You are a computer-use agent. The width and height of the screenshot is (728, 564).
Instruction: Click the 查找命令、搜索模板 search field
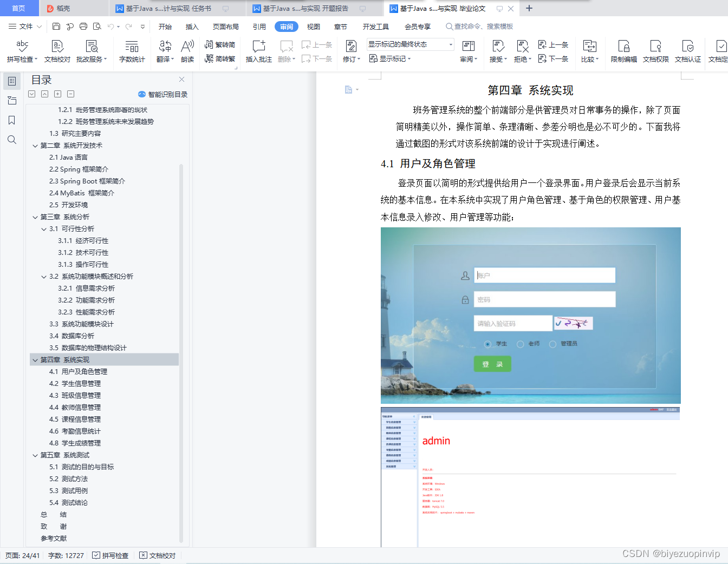pyautogui.click(x=479, y=27)
